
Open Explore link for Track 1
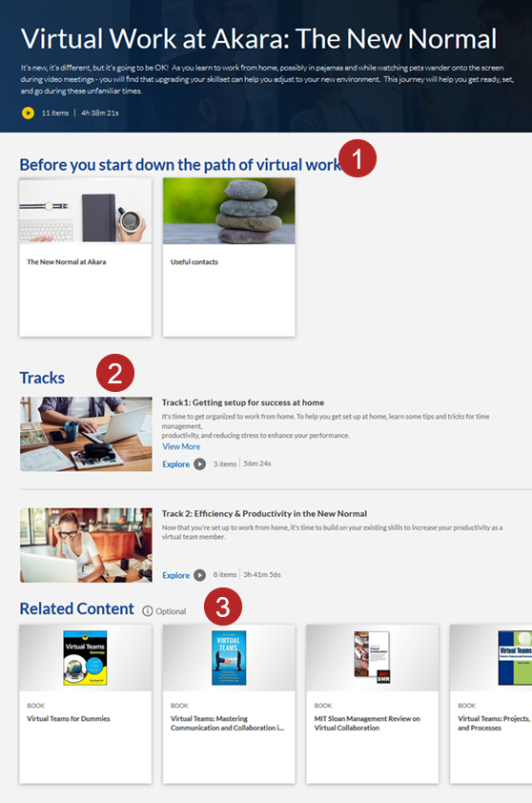click(x=175, y=464)
